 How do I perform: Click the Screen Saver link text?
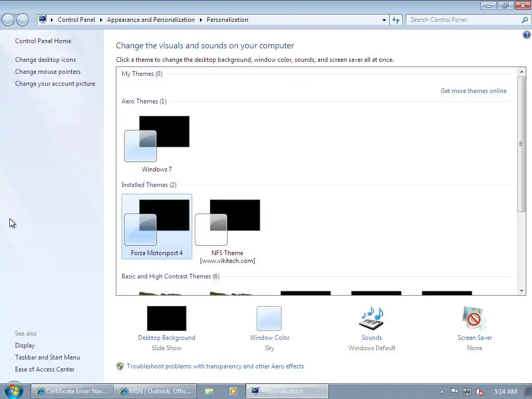click(474, 338)
